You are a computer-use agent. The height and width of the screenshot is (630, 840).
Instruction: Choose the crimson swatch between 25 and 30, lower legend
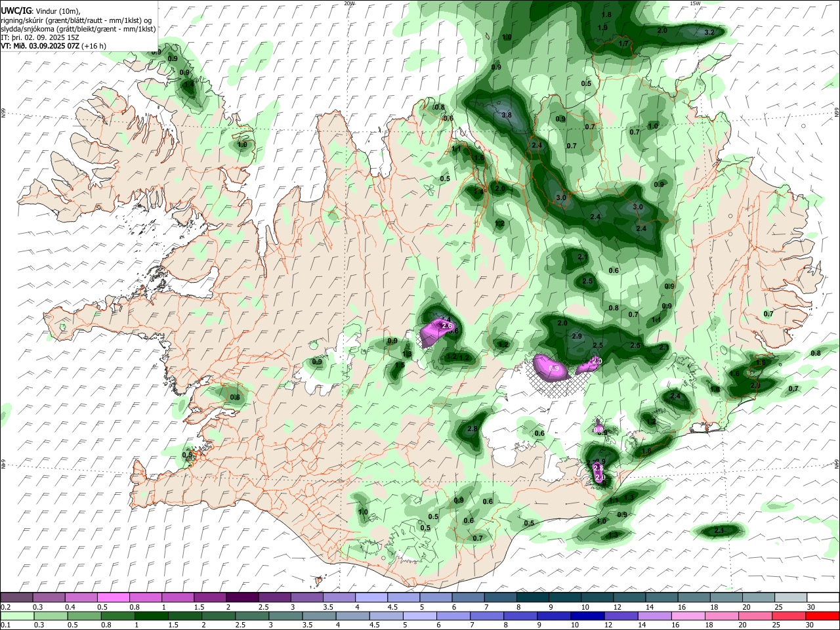pos(790,616)
